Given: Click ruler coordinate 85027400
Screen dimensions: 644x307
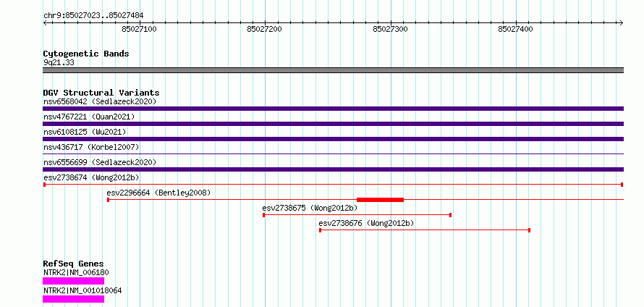Looking at the screenshot, I should coord(515,29).
